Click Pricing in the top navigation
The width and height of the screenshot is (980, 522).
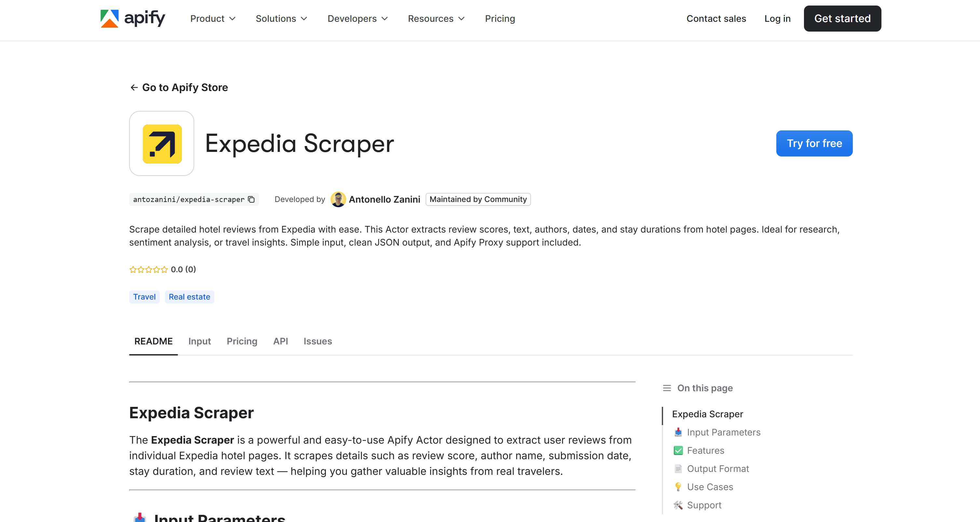click(x=499, y=18)
